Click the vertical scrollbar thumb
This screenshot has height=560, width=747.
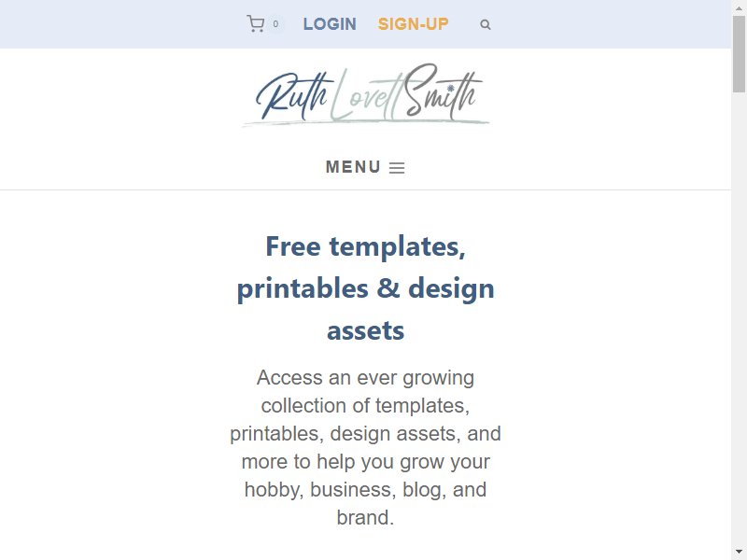pyautogui.click(x=739, y=53)
